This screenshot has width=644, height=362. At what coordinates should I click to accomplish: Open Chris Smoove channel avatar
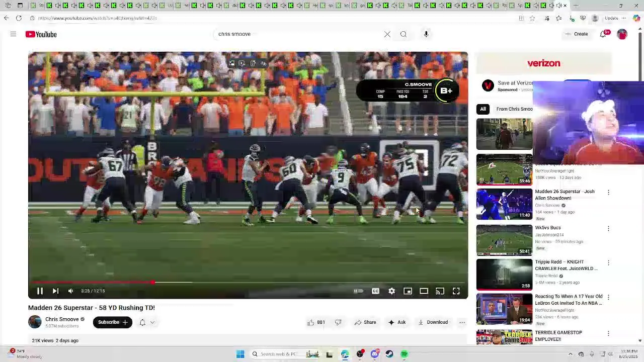[x=35, y=322]
